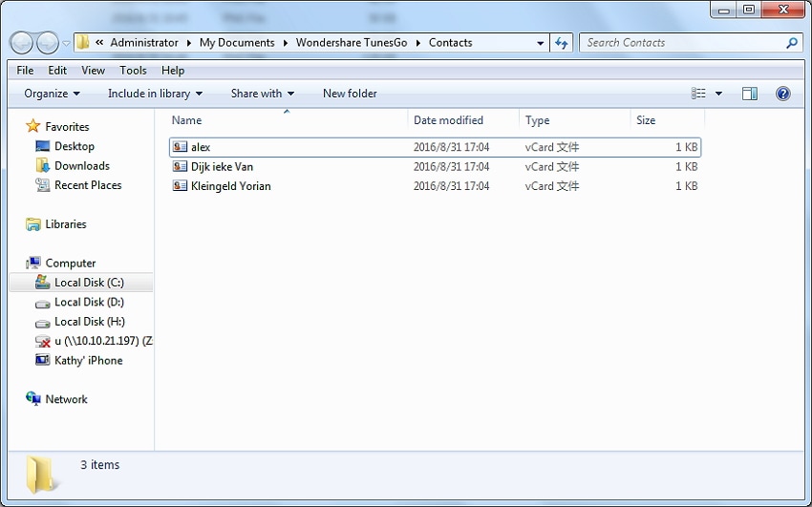Click the blue Help question mark icon
Image resolution: width=812 pixels, height=507 pixels.
[x=783, y=94]
